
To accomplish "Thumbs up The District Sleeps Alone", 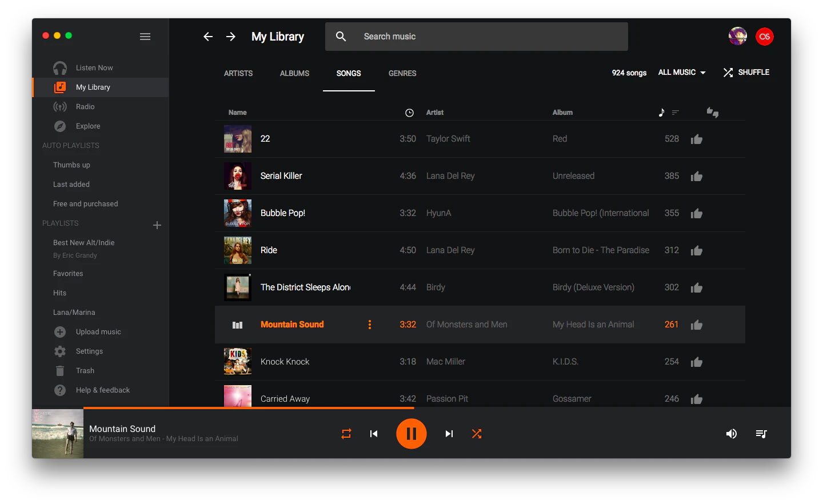I will point(697,287).
